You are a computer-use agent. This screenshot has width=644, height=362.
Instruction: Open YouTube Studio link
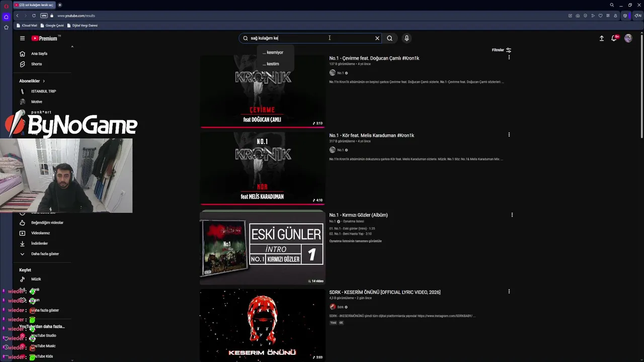pos(43,336)
